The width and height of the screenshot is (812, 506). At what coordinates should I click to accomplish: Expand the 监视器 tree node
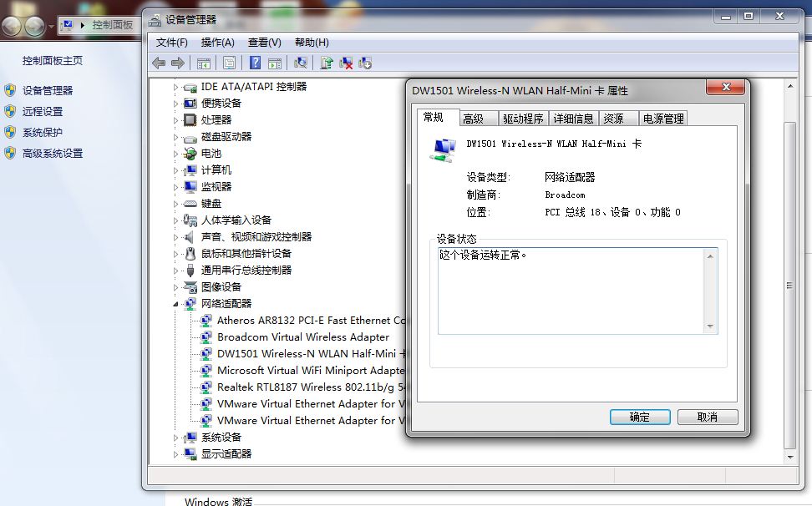tap(175, 187)
